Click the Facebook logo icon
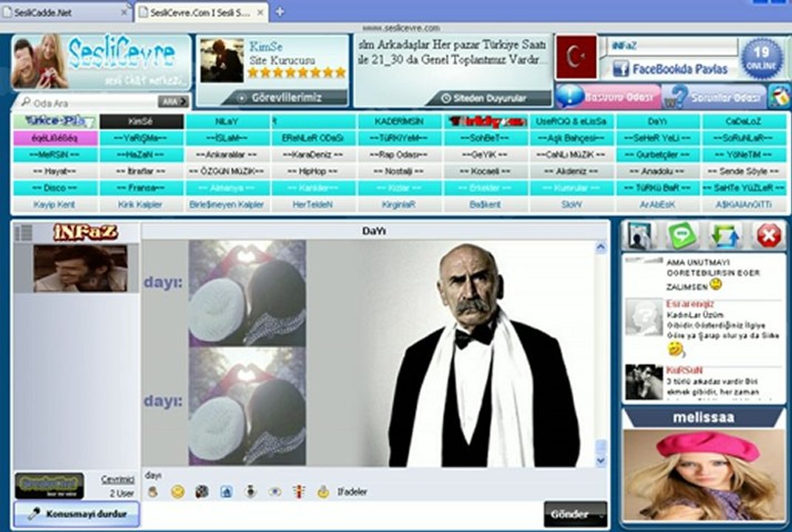The width and height of the screenshot is (792, 532). pos(620,69)
